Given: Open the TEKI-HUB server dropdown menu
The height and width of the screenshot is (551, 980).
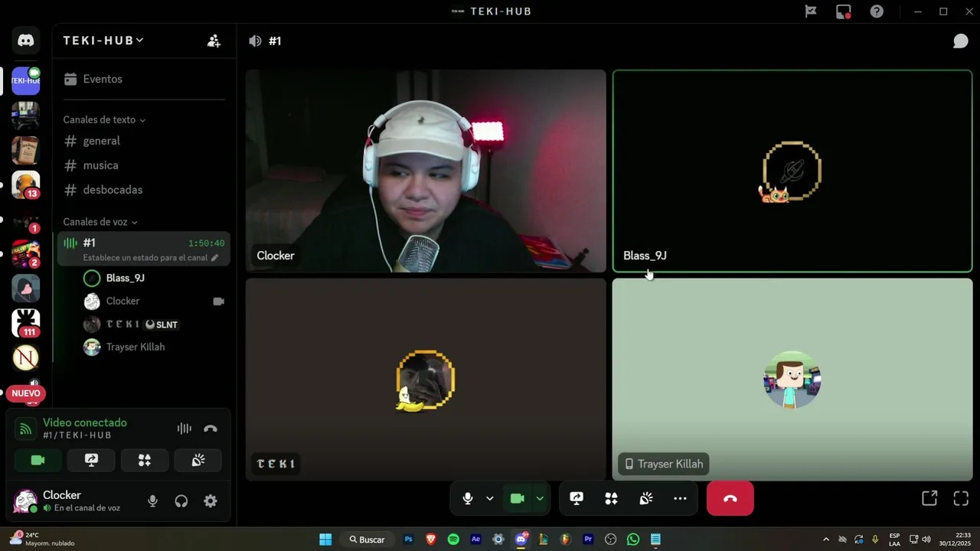Looking at the screenshot, I should (103, 41).
